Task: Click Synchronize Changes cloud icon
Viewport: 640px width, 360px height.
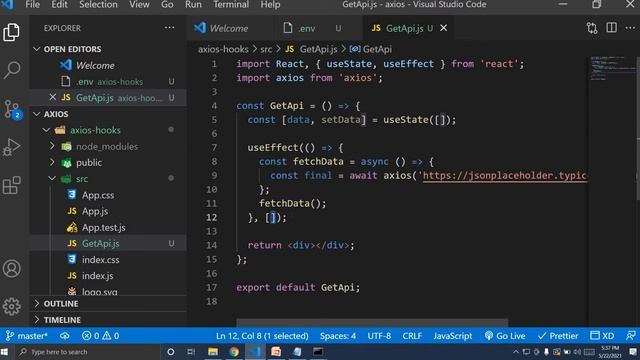Action: 64,336
